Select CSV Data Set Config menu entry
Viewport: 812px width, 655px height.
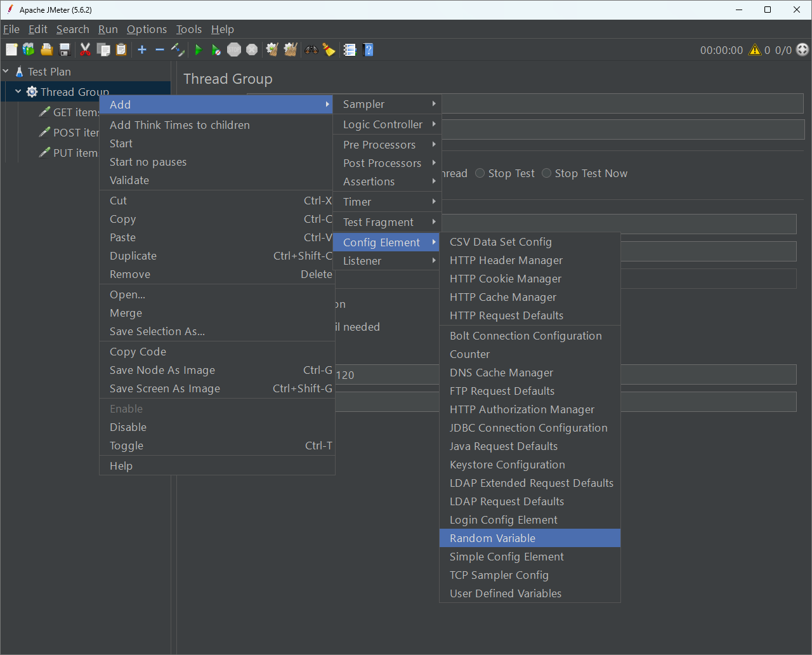point(501,242)
